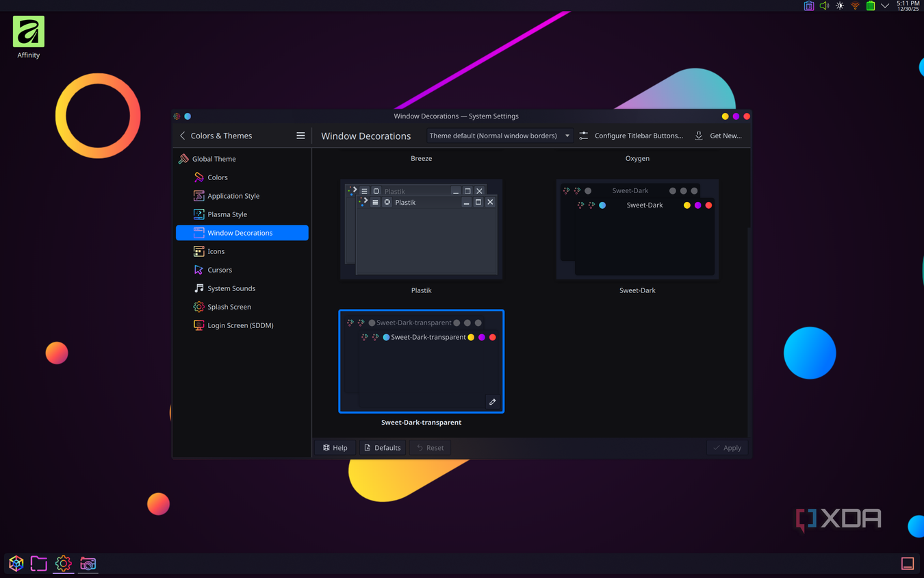
Task: Select the Sweet-Dark-transparent decoration thumbnail
Action: (x=421, y=362)
